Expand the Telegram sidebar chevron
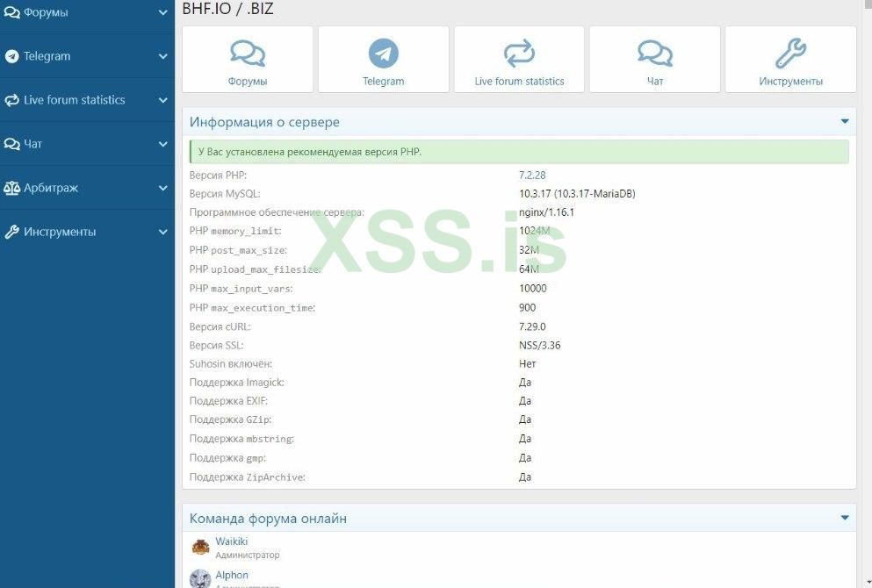 [163, 56]
